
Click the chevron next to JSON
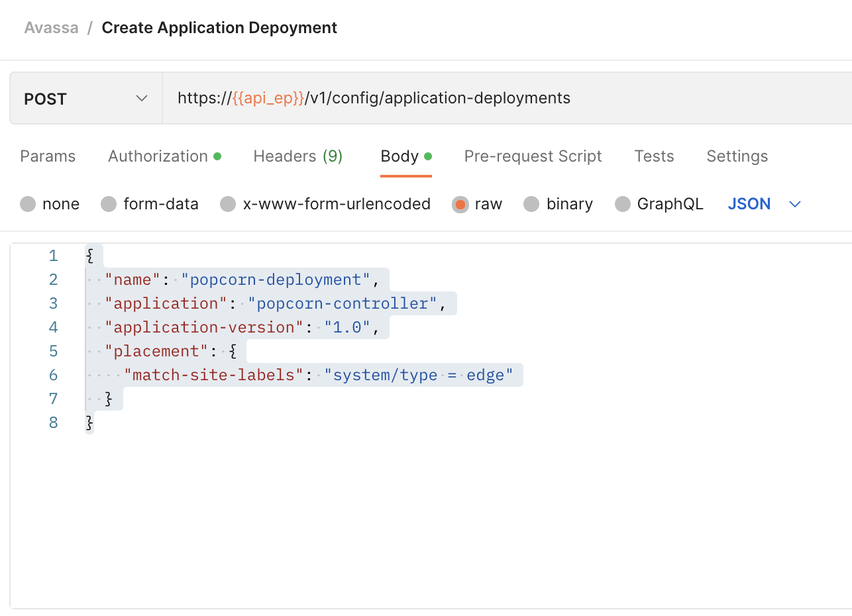(795, 204)
